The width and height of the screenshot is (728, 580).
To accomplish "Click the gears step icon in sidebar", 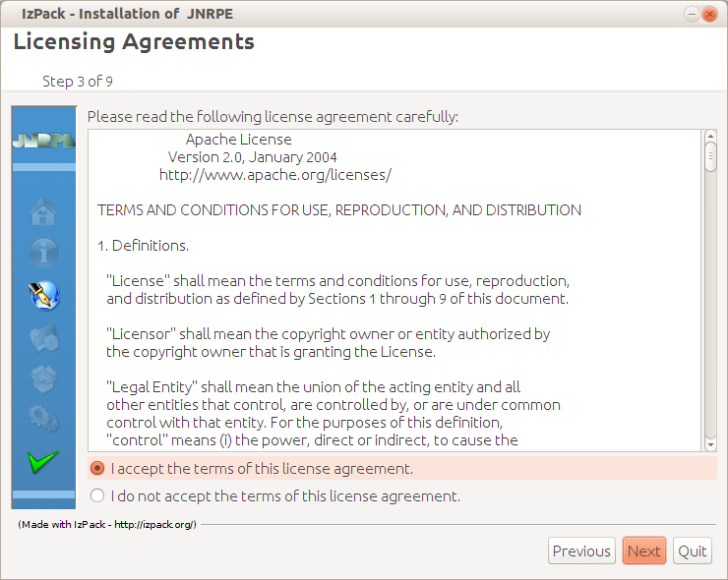I will 43,420.
